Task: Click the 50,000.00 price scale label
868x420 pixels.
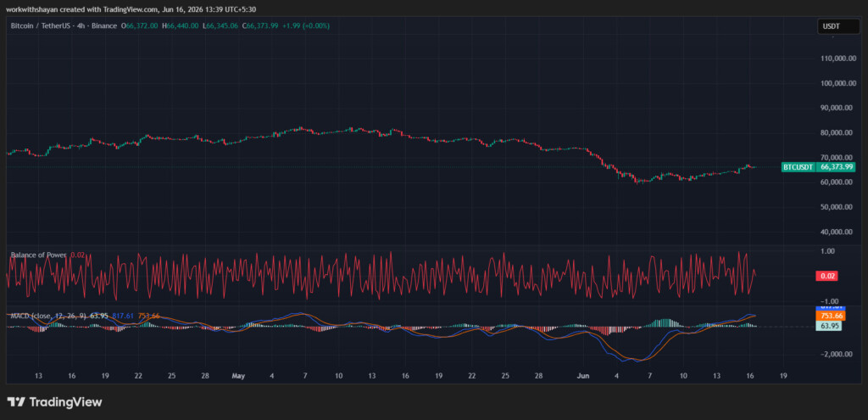Action: pyautogui.click(x=838, y=207)
